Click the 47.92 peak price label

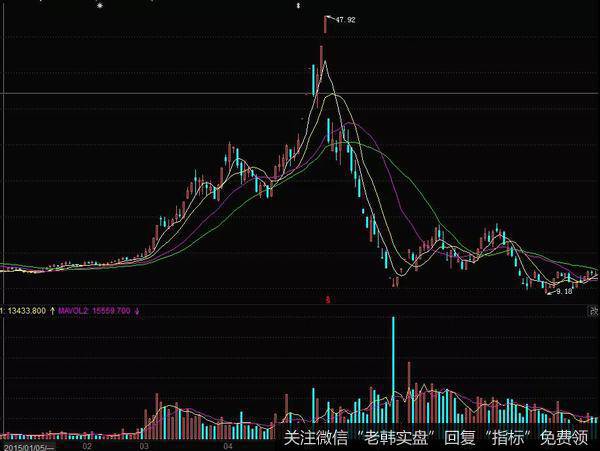click(346, 20)
